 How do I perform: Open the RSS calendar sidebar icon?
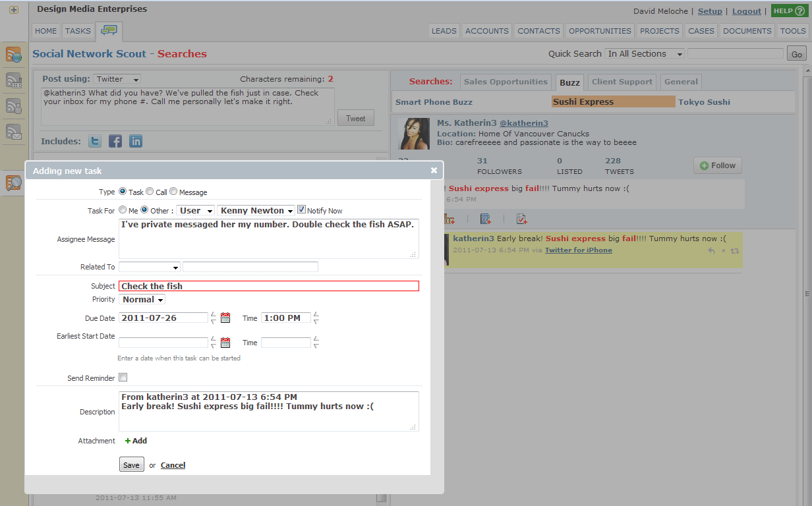pos(14,80)
